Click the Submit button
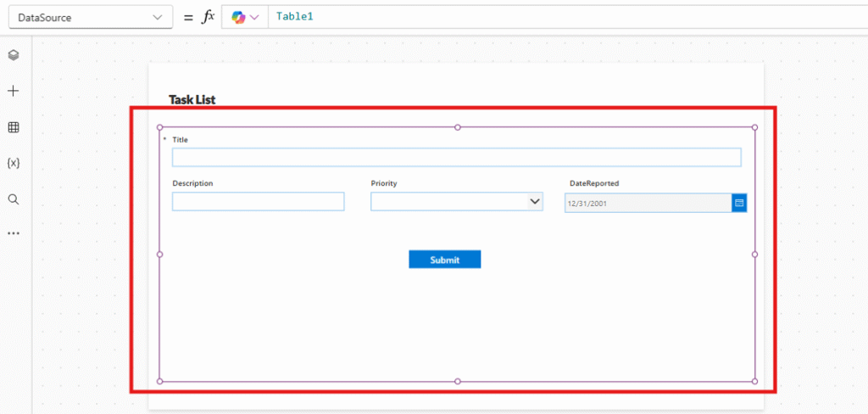 coord(444,260)
